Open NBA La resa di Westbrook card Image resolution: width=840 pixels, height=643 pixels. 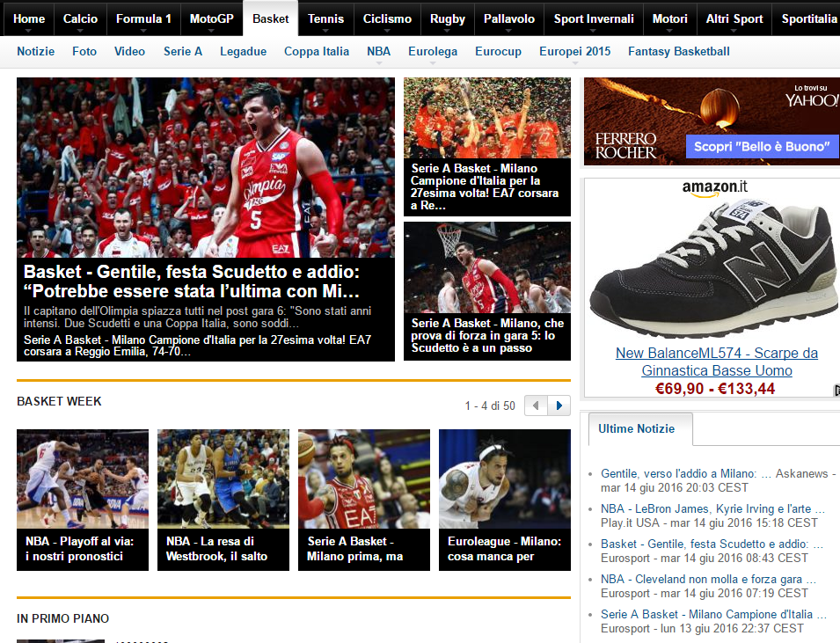(223, 500)
